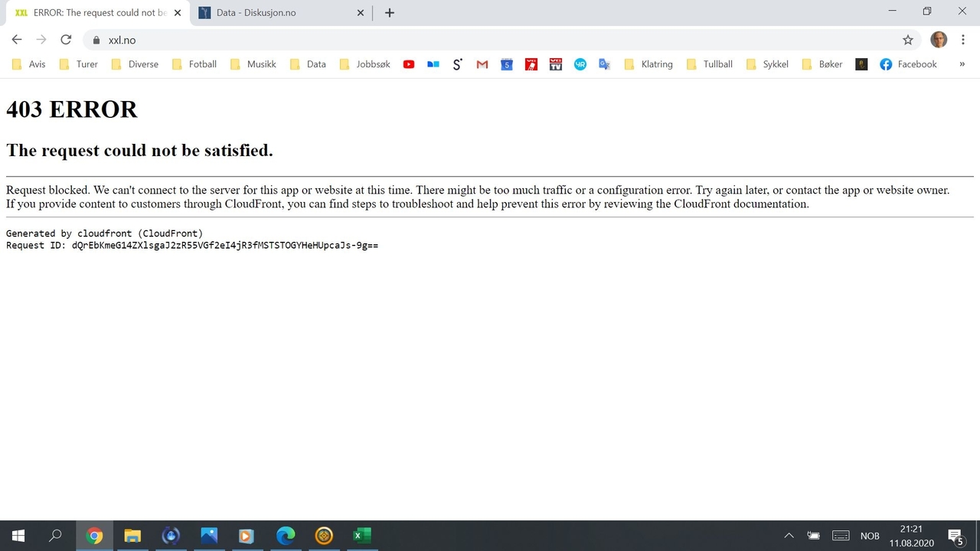Click the browser forward arrow
980x551 pixels.
point(41,40)
